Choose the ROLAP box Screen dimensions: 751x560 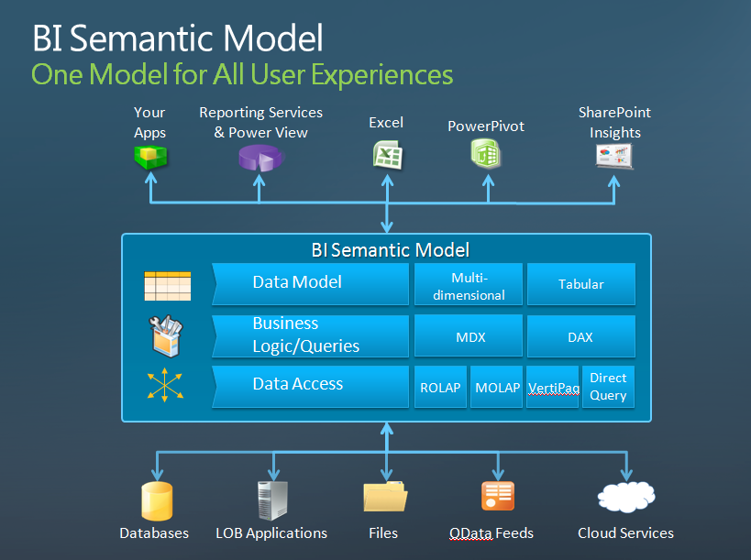pyautogui.click(x=440, y=387)
